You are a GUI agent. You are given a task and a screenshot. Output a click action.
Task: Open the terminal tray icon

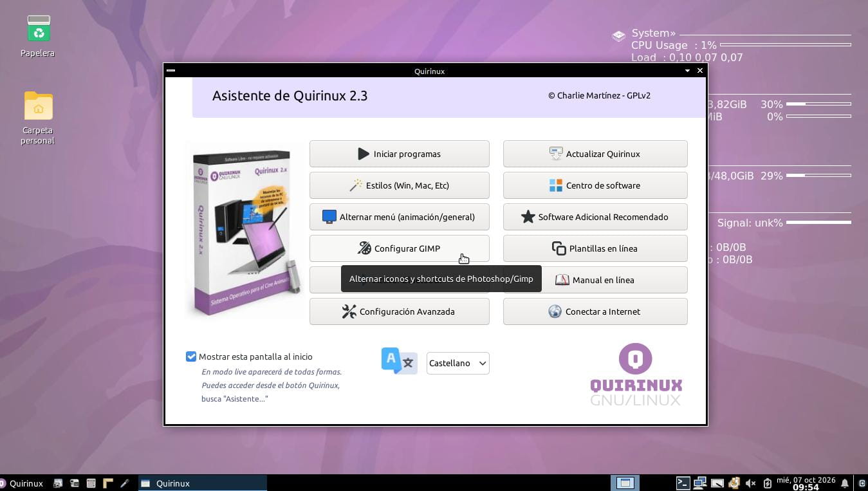coord(683,483)
